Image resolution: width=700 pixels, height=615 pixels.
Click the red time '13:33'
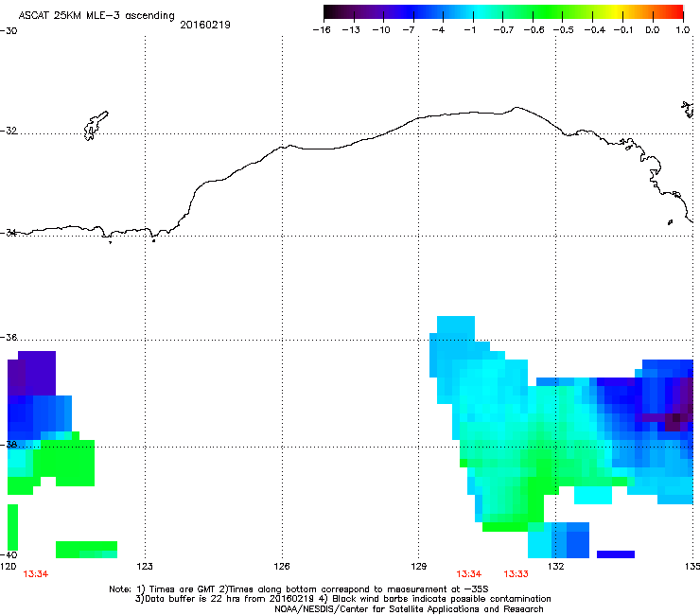pos(516,574)
